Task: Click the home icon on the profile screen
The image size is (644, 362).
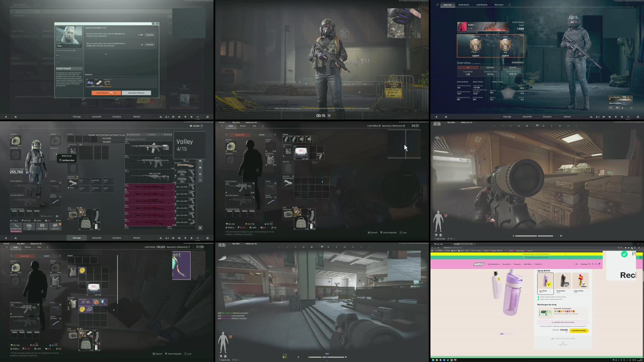Action: coord(446,117)
